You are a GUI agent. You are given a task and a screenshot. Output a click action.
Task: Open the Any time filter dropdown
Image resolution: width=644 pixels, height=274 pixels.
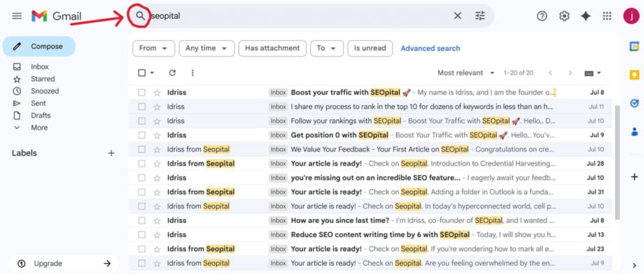click(x=206, y=48)
